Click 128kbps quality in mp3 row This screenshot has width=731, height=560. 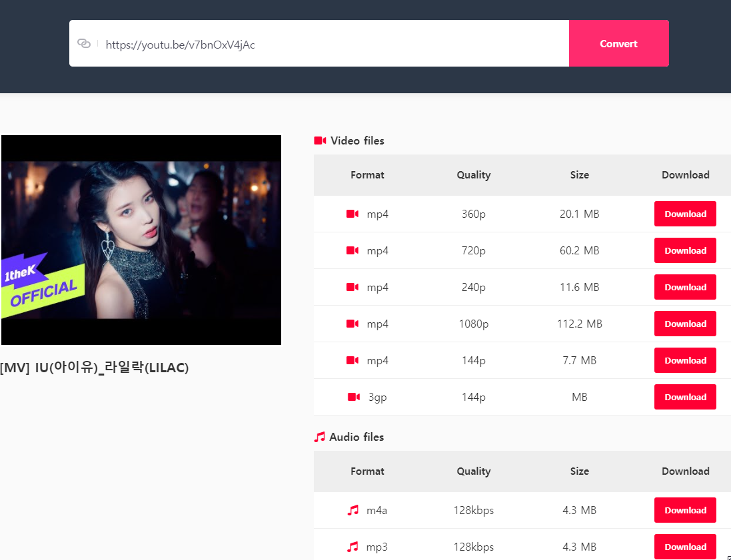click(474, 547)
